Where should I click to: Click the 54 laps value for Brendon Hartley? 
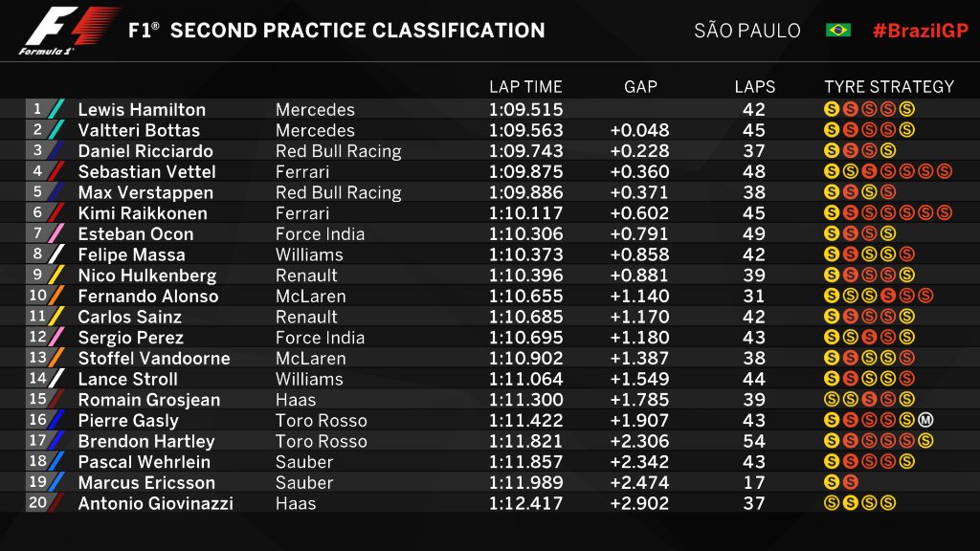(x=754, y=441)
